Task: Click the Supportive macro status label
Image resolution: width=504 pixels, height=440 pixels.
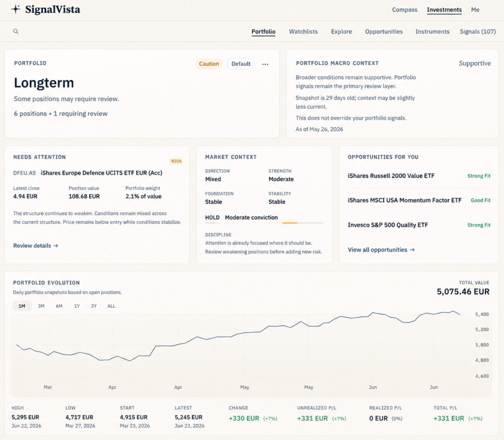Action: click(x=475, y=63)
